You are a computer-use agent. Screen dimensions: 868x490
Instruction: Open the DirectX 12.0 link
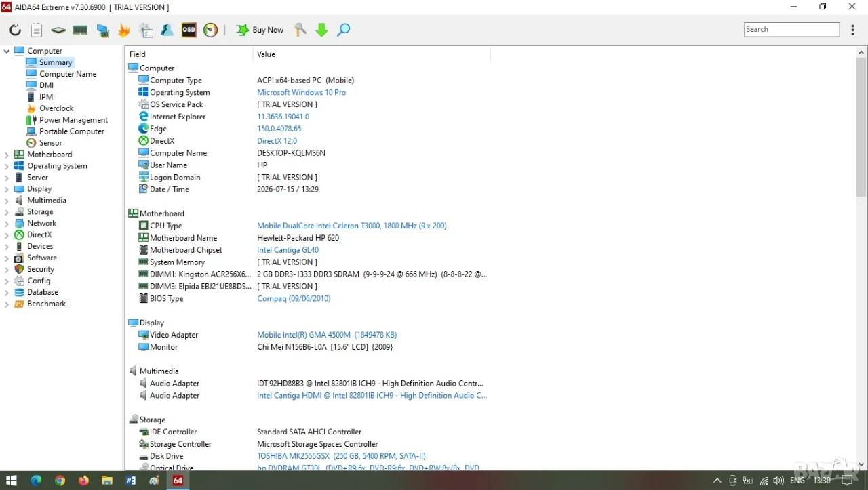tap(277, 141)
